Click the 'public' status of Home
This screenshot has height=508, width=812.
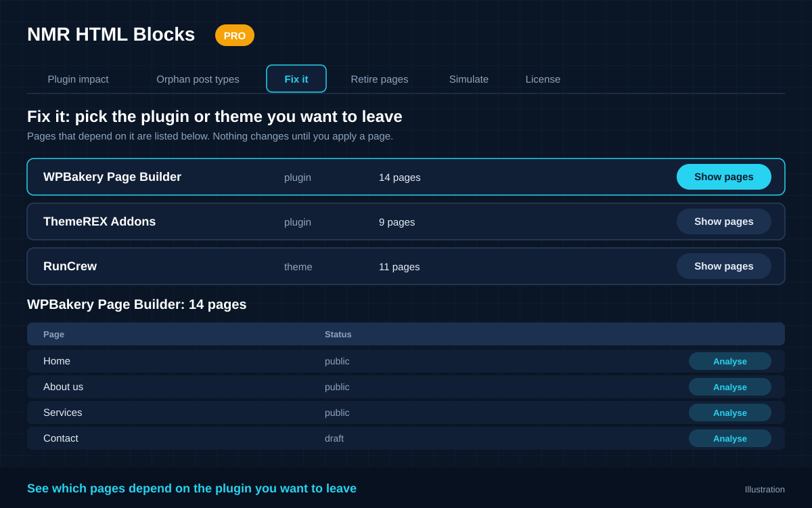pyautogui.click(x=337, y=361)
